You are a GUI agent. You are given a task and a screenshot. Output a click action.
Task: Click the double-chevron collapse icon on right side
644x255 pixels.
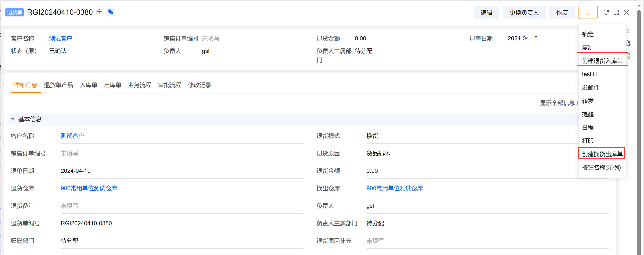(628, 31)
